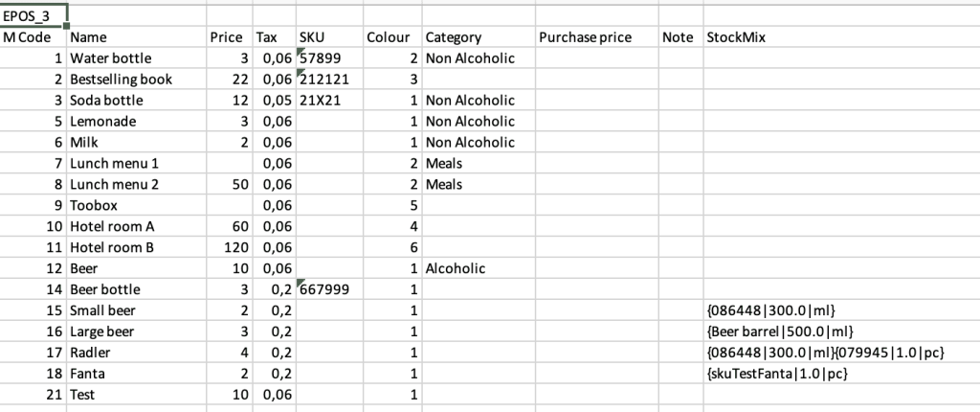Click the Note column header cell
The height and width of the screenshot is (412, 980).
point(680,37)
